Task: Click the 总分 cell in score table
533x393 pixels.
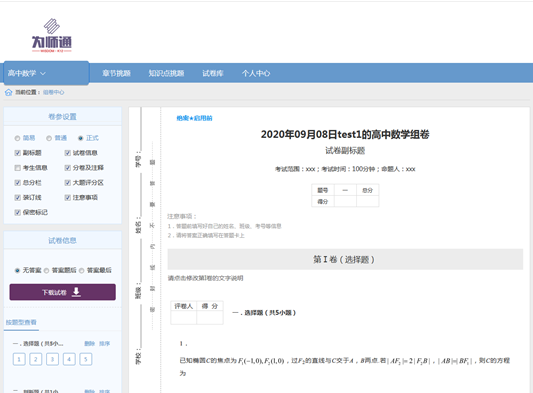Action: 367,190
